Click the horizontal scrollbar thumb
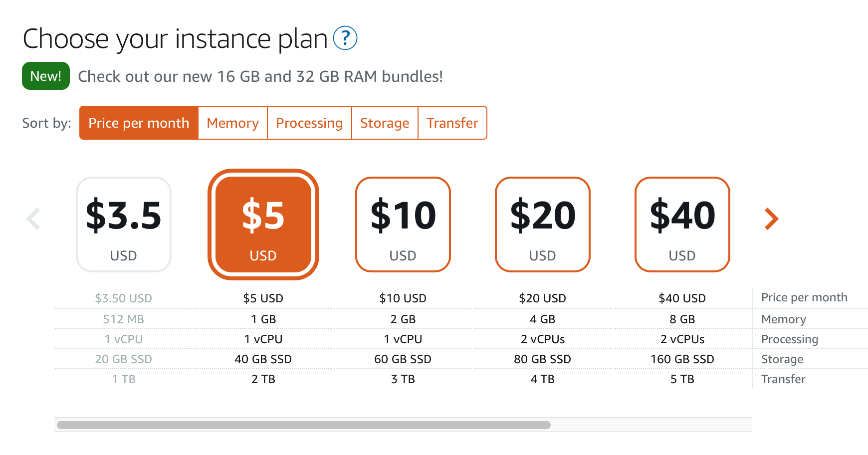 (x=303, y=425)
